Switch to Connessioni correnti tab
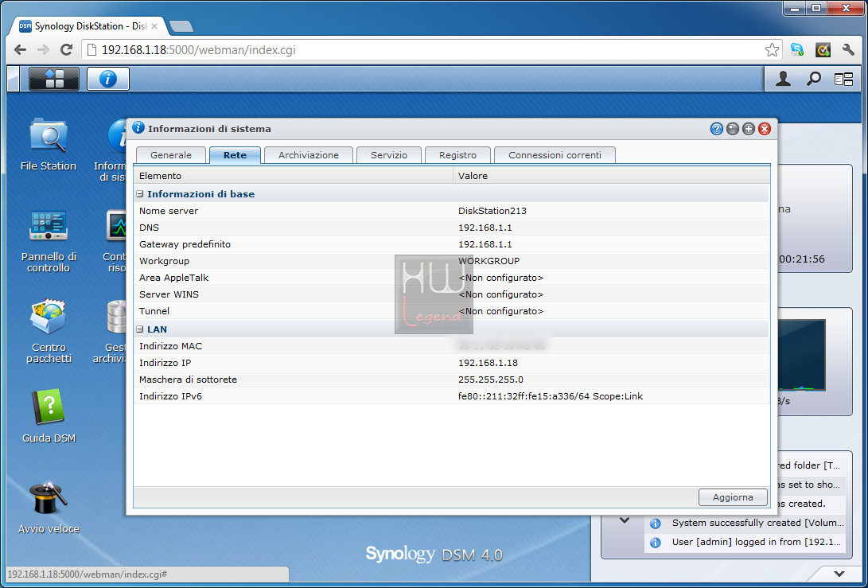 tap(555, 155)
